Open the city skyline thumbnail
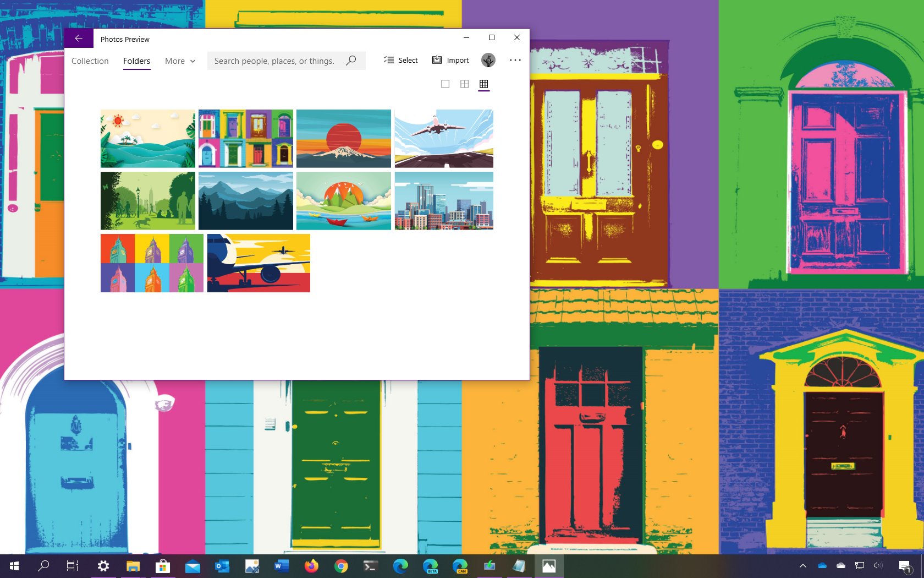 [443, 201]
